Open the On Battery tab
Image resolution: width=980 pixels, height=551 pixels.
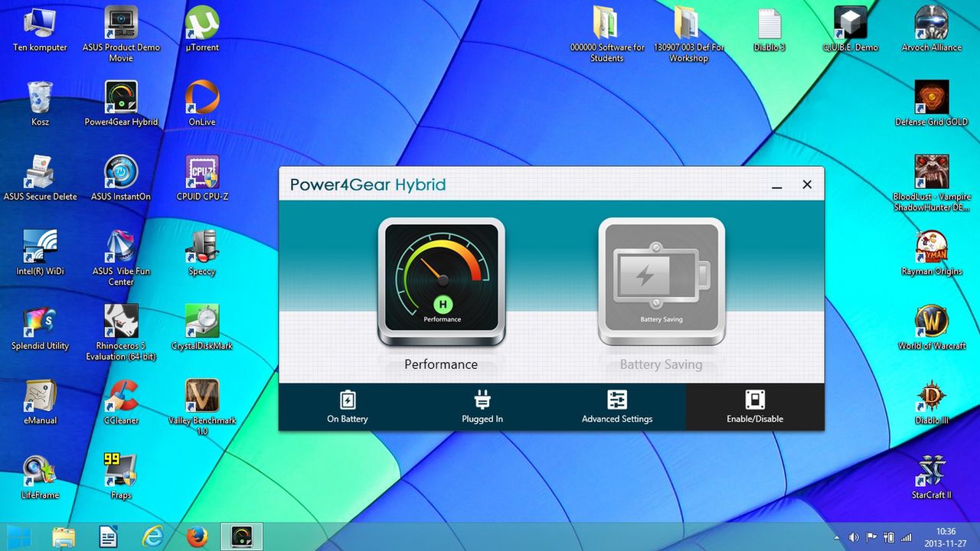(348, 406)
